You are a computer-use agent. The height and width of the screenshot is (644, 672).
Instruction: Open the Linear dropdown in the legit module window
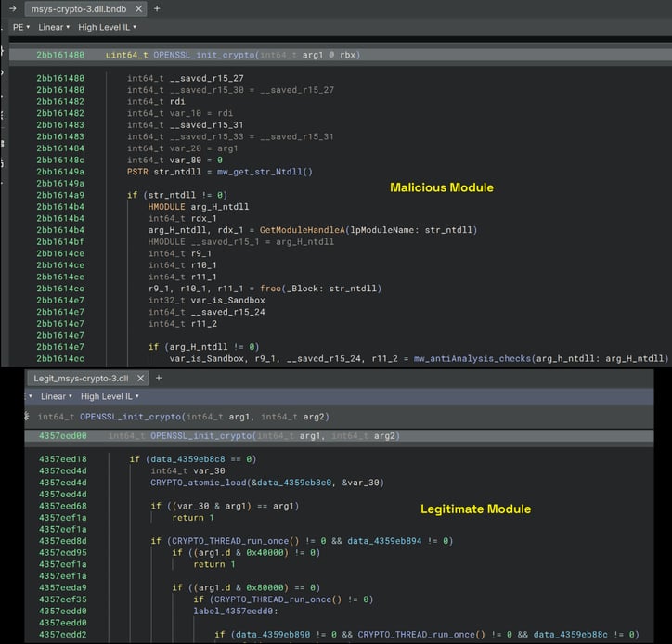point(56,396)
